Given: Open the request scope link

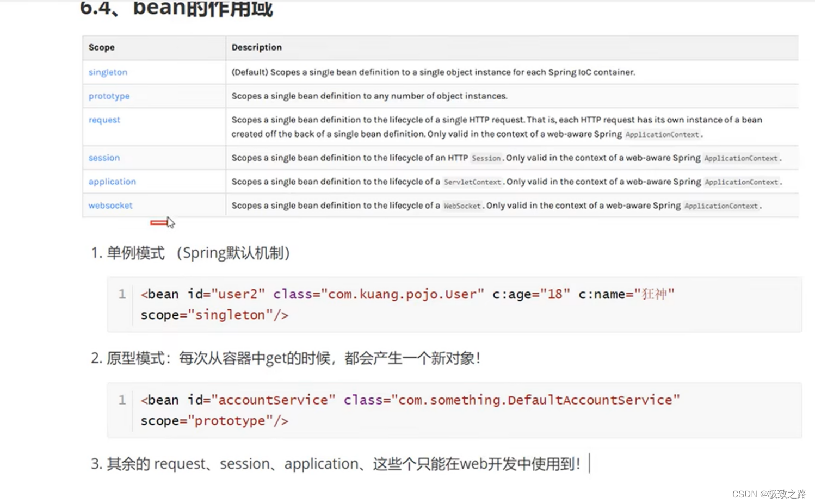Looking at the screenshot, I should click(x=104, y=120).
